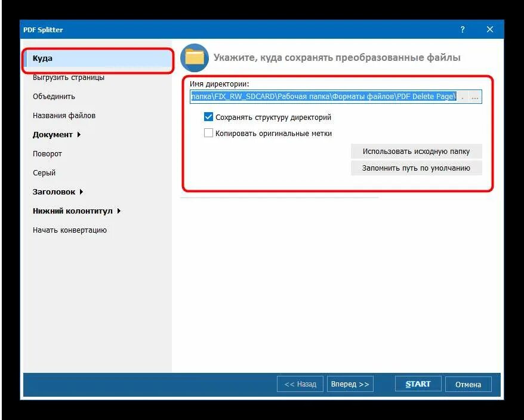The image size is (524, 420).
Task: Go to Названия файлов section
Action: 64,116
